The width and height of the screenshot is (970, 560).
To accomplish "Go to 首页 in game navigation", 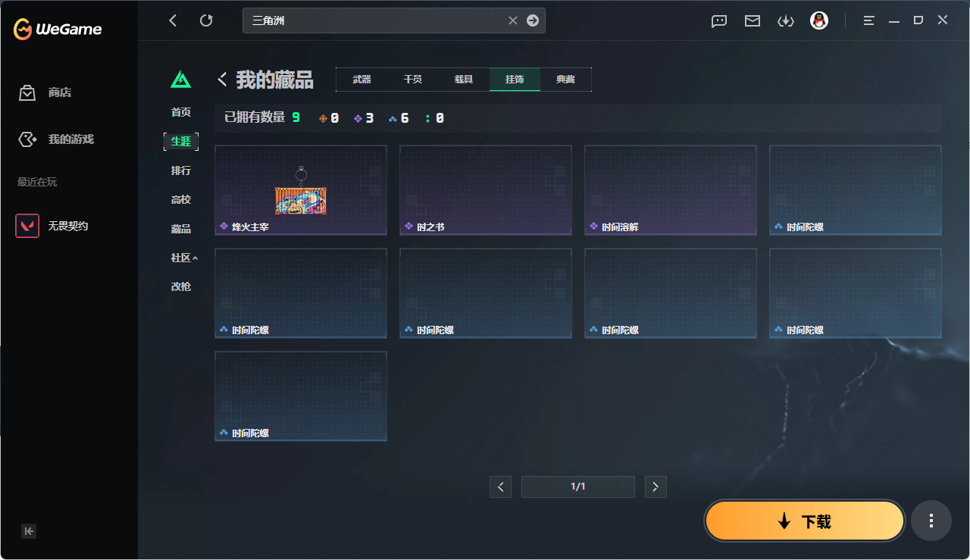I will (x=181, y=112).
